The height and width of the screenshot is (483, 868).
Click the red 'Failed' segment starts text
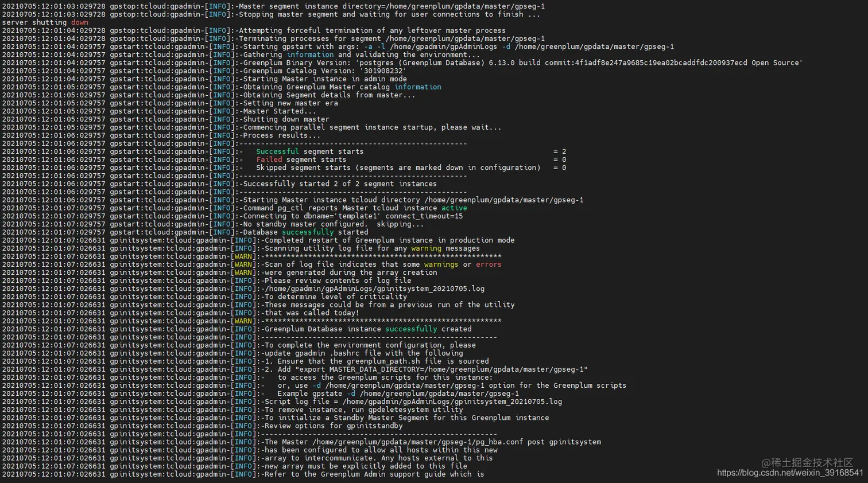coord(269,159)
